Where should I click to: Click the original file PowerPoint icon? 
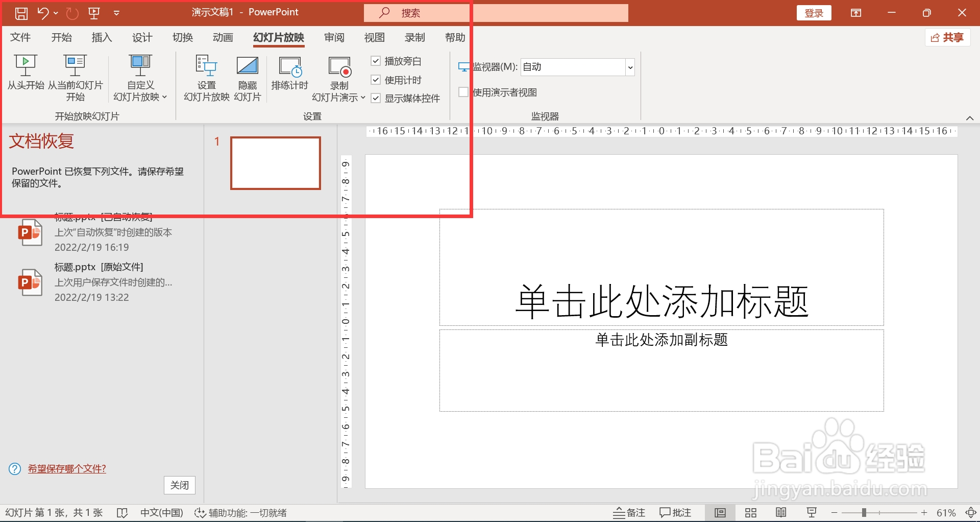click(30, 282)
